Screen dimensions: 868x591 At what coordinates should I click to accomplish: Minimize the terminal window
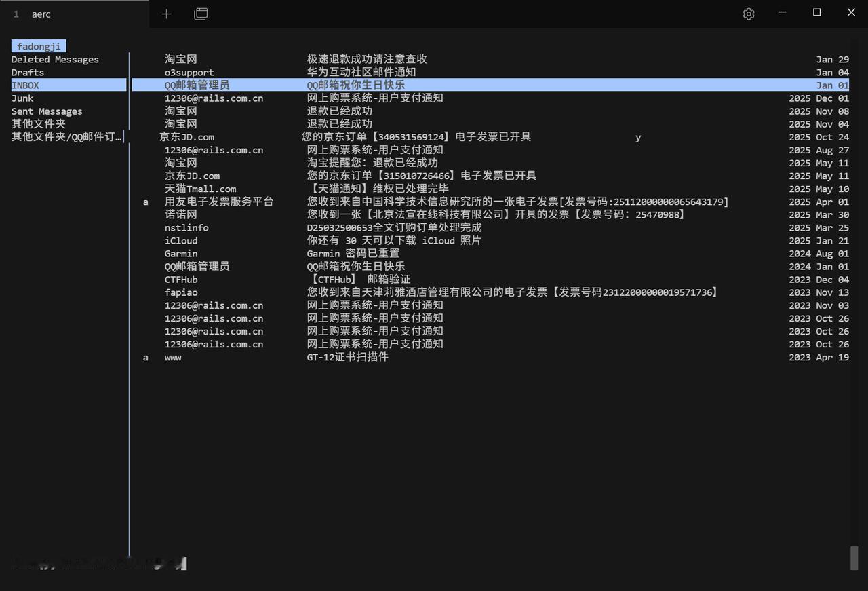tap(782, 12)
